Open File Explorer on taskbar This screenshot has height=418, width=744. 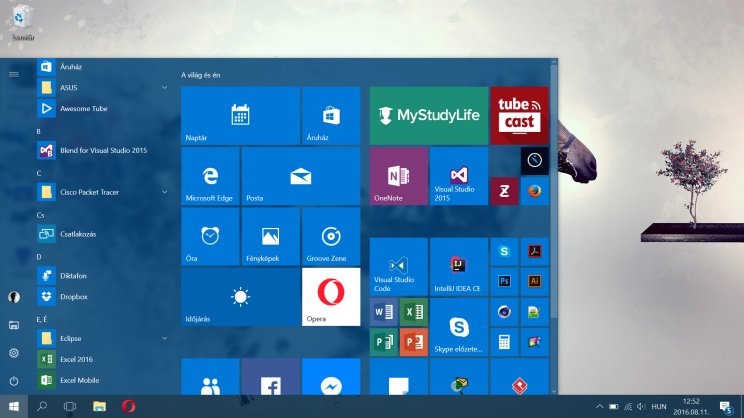click(x=99, y=407)
